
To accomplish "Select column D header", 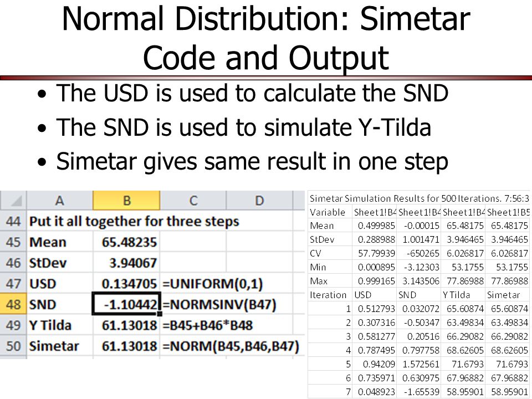I will coord(259,201).
